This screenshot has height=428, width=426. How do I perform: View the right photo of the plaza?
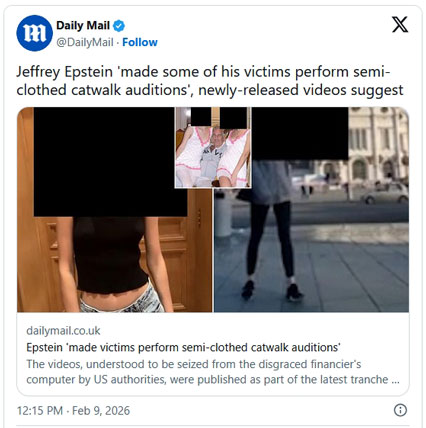(311, 210)
